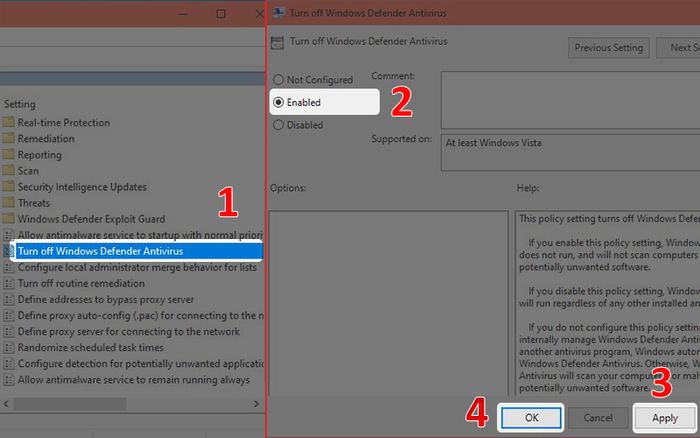Open Security Intelligence Updates folder icon

coord(8,187)
